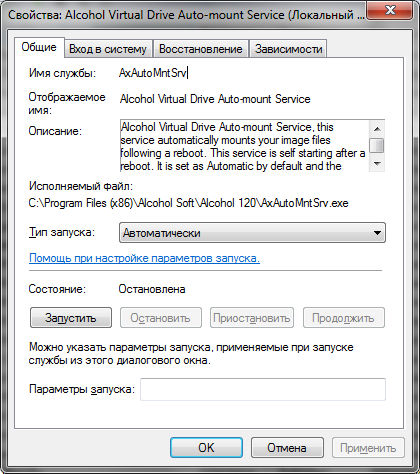This screenshot has width=420, height=474.
Task: Click the Тип запуска label
Action: (x=62, y=232)
